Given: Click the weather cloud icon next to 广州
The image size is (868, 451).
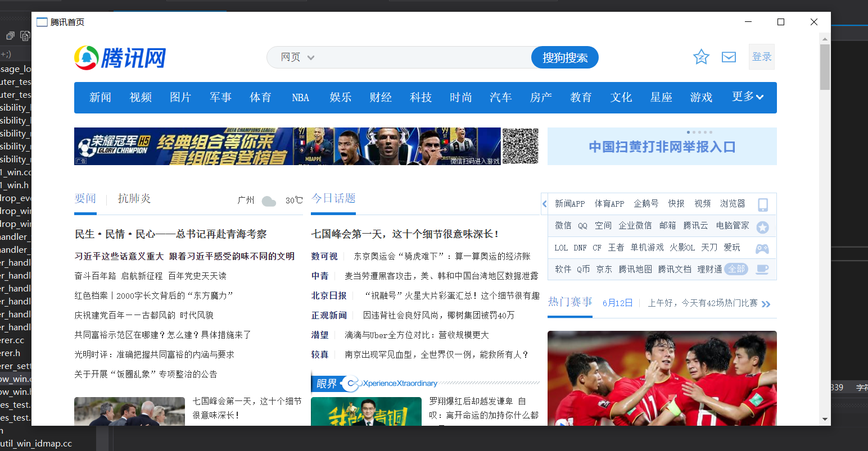Looking at the screenshot, I should click(269, 200).
